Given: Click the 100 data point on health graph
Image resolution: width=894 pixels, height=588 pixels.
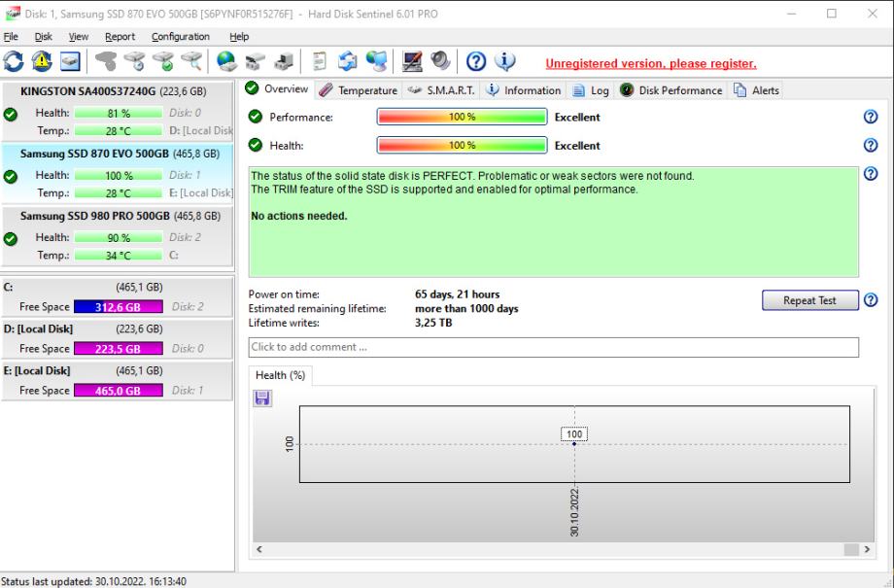Looking at the screenshot, I should (574, 444).
